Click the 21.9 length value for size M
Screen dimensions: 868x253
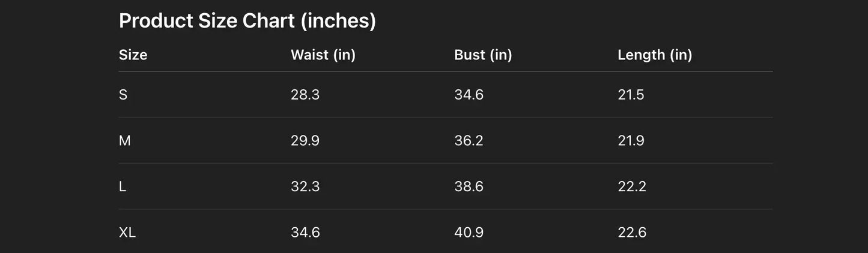click(x=631, y=141)
